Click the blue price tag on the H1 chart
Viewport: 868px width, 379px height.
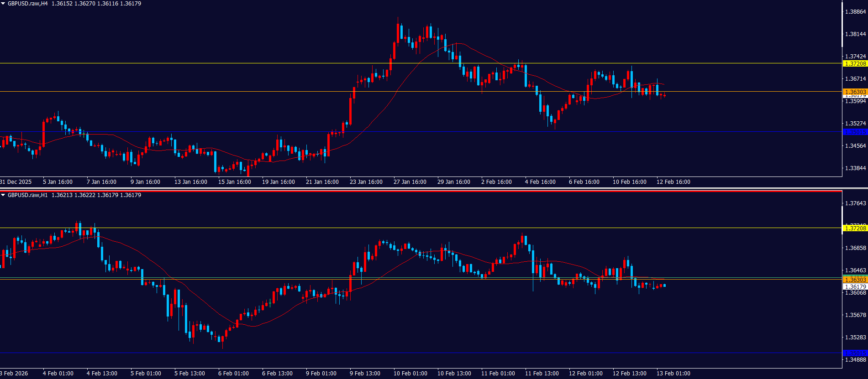tap(855, 353)
